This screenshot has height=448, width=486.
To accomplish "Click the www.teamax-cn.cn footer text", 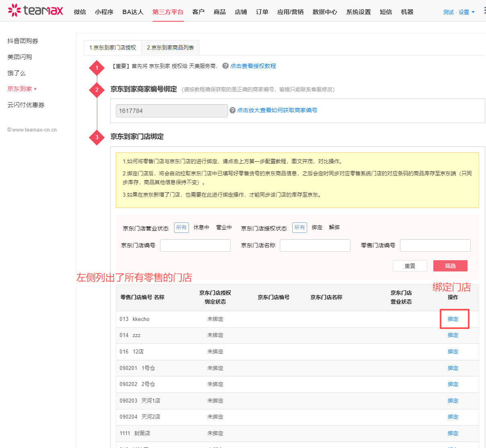I will coord(32,129).
